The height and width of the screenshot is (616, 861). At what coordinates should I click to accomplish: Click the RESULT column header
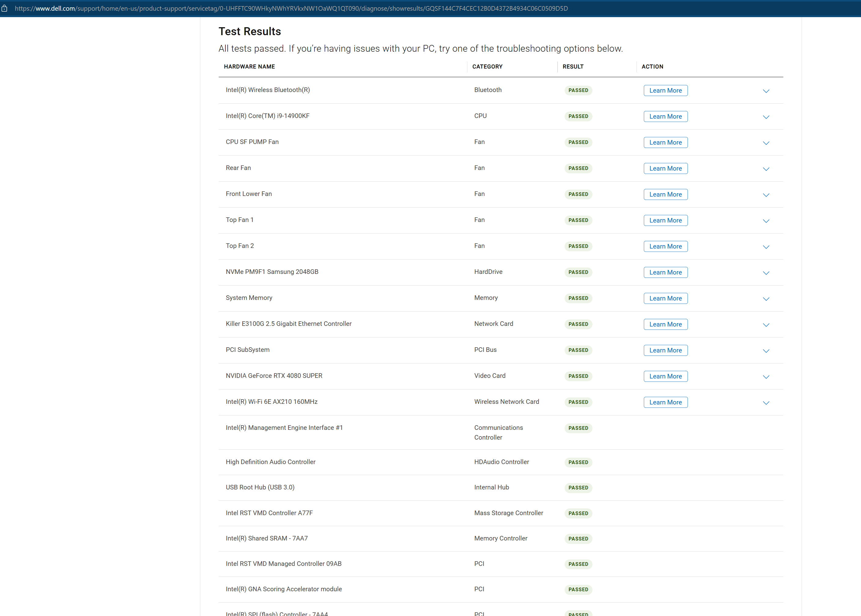click(x=573, y=66)
